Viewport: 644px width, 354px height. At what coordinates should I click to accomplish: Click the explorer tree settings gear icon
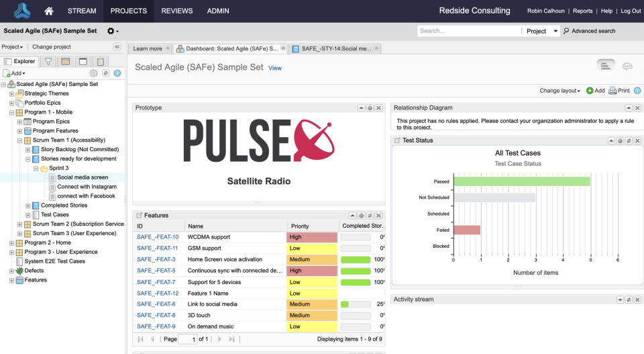click(94, 73)
